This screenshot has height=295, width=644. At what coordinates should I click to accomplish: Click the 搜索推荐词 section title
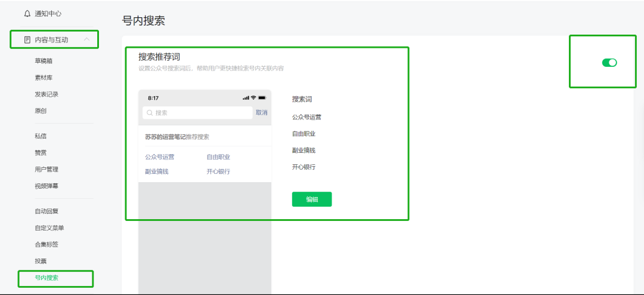click(159, 57)
